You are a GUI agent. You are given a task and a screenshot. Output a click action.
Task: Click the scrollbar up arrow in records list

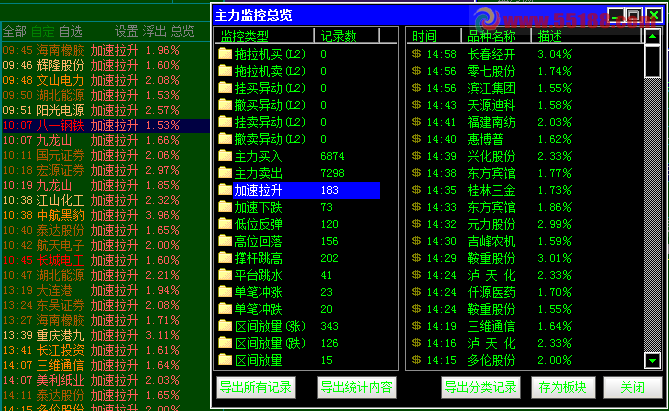(652, 37)
